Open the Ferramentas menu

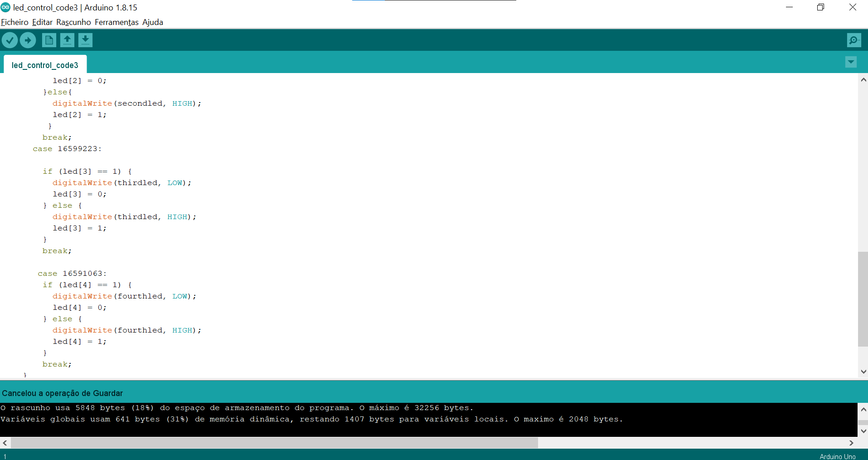(116, 22)
